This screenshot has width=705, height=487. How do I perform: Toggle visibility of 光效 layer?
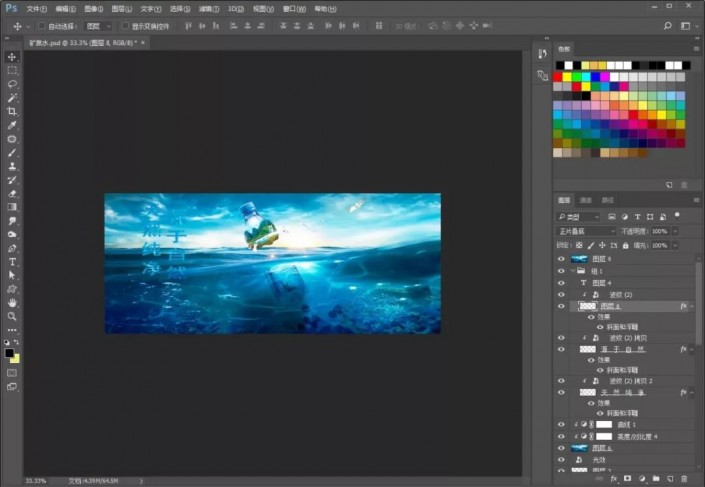click(x=561, y=460)
